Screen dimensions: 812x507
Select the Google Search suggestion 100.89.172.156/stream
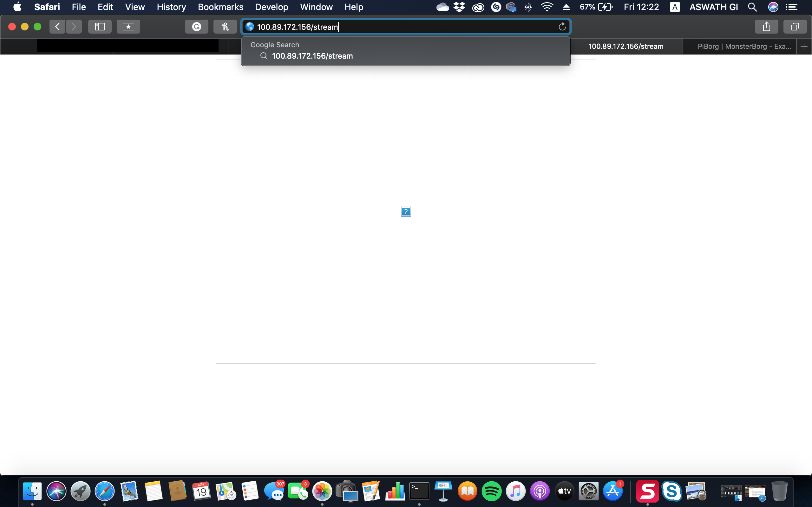[312, 56]
